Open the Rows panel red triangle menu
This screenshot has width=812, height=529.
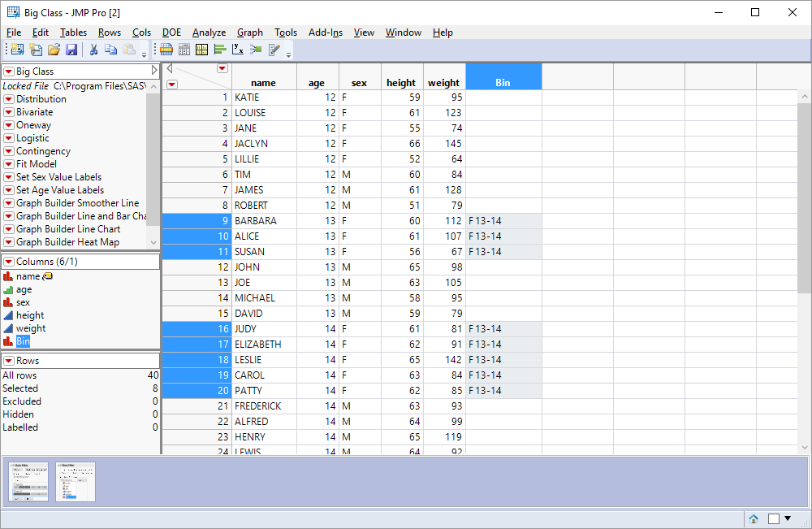[x=10, y=362]
